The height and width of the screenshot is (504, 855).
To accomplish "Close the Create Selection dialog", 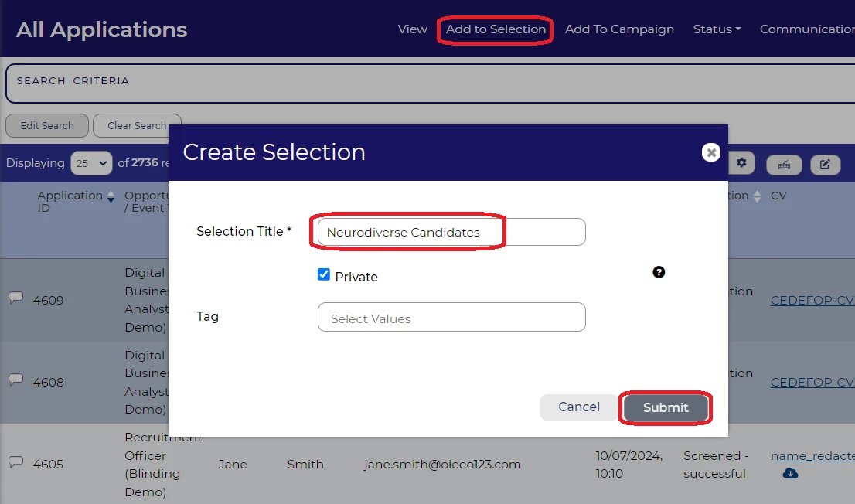I will pyautogui.click(x=711, y=152).
